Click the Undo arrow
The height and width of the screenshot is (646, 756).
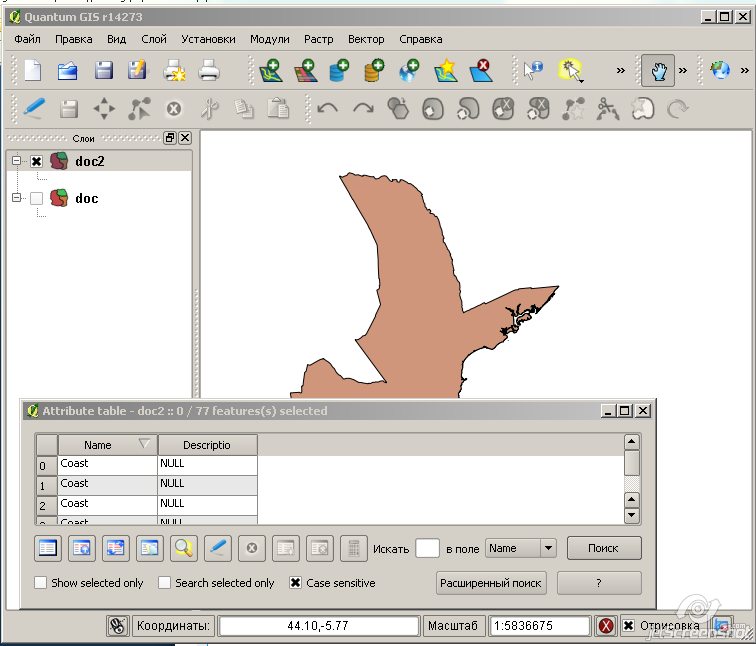tap(328, 108)
